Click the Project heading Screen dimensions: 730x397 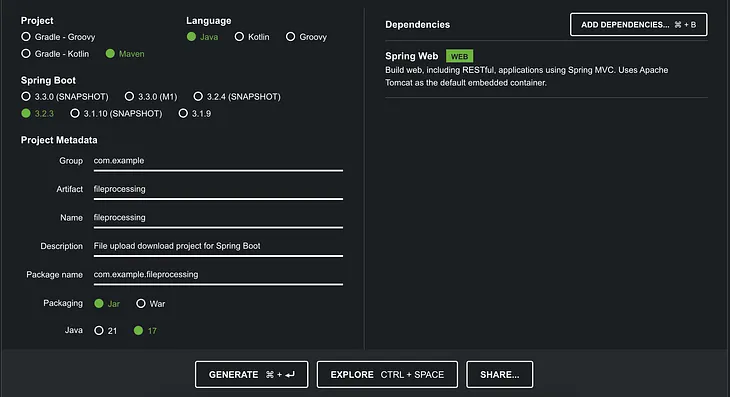coord(37,21)
